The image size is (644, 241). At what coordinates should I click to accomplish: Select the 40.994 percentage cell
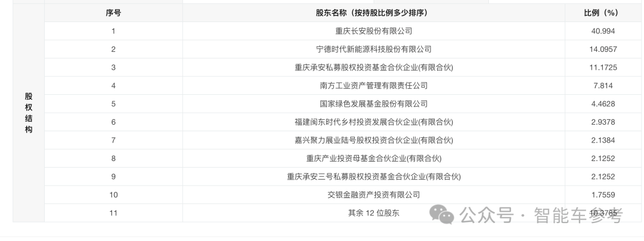coord(602,31)
